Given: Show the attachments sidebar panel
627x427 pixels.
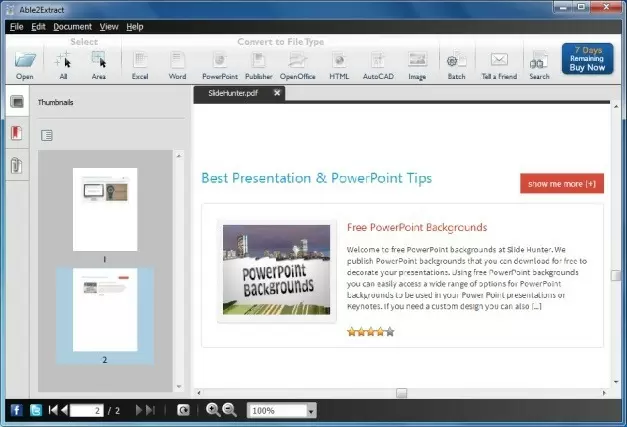Looking at the screenshot, I should click(x=16, y=166).
